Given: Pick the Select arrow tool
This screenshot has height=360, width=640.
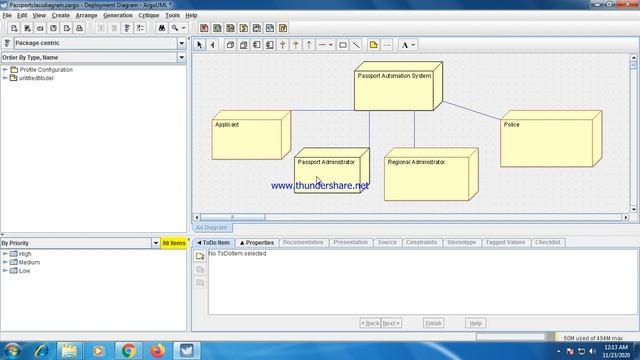Looking at the screenshot, I should click(200, 45).
